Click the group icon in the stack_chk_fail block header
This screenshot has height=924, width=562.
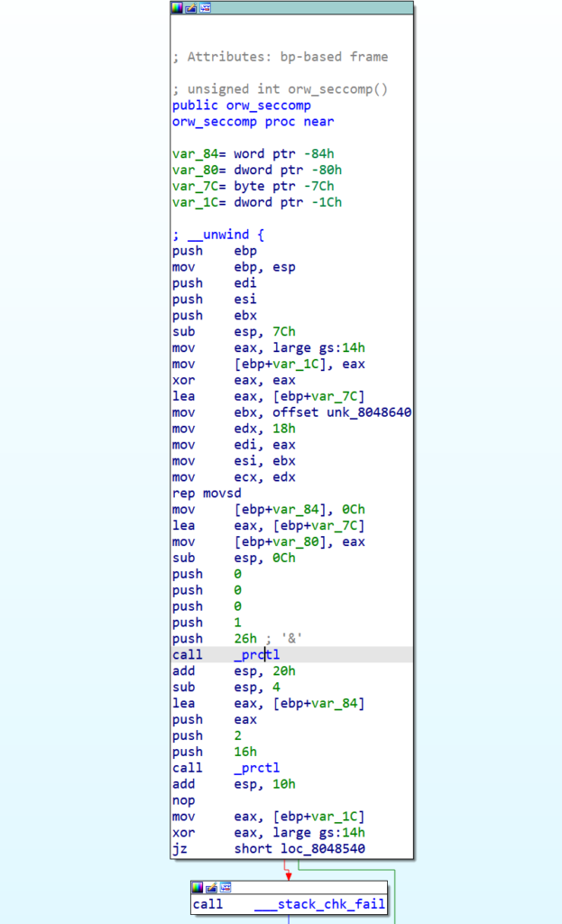[226, 887]
